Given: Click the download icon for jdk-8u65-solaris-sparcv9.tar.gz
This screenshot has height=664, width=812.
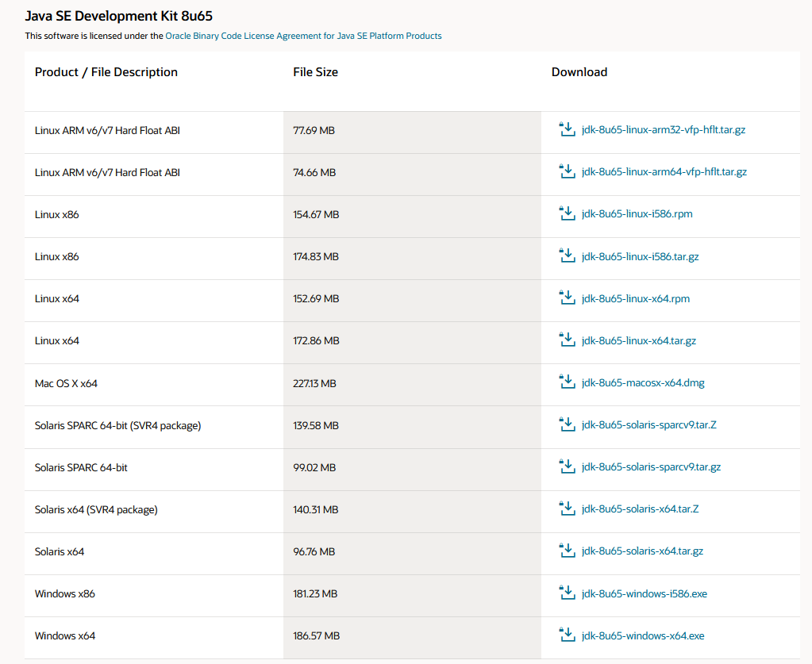Looking at the screenshot, I should [x=567, y=466].
